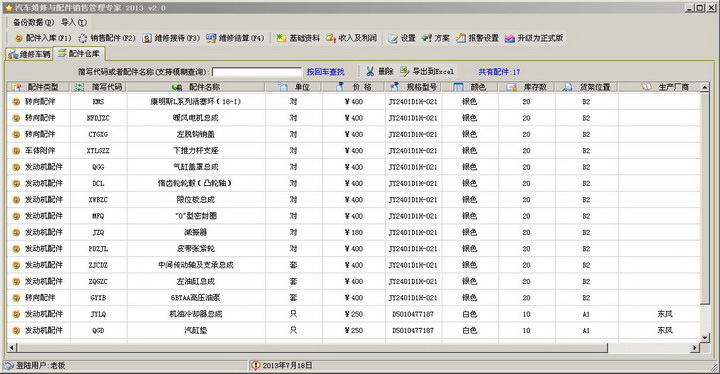Sort by 配件类型 column header
Image resolution: width=720 pixels, height=374 pixels.
[39, 87]
